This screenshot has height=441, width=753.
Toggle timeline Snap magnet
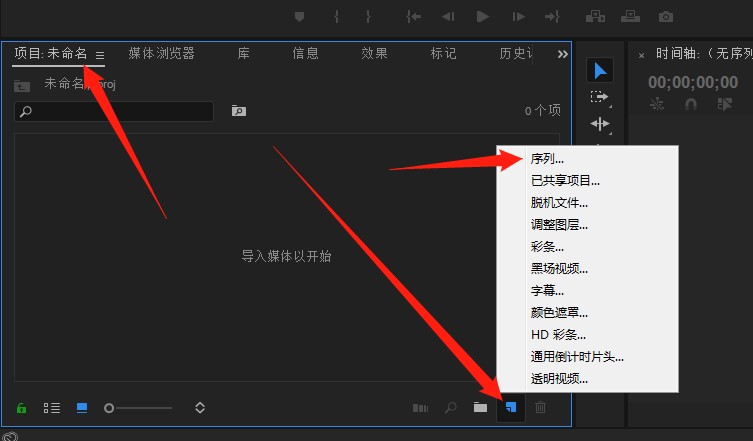click(x=691, y=104)
